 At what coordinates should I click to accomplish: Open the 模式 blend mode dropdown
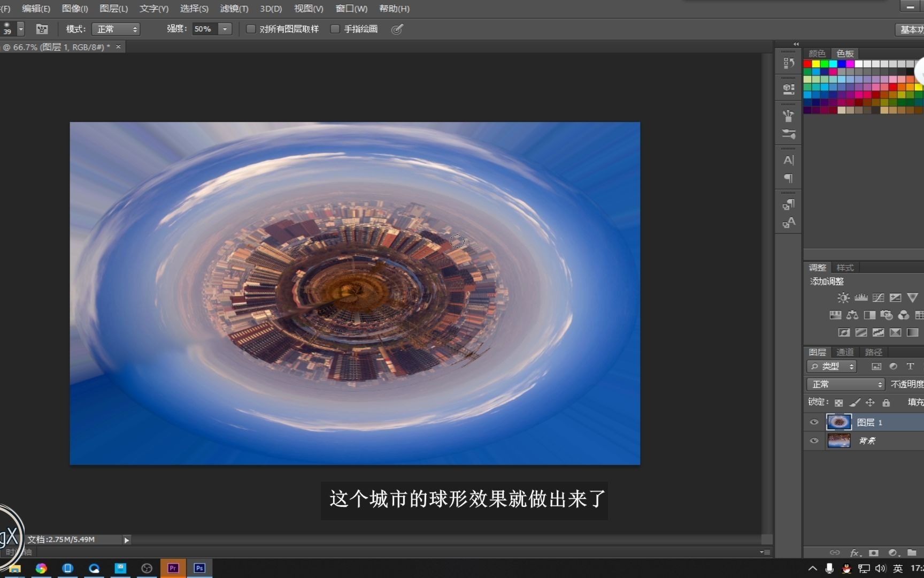115,29
